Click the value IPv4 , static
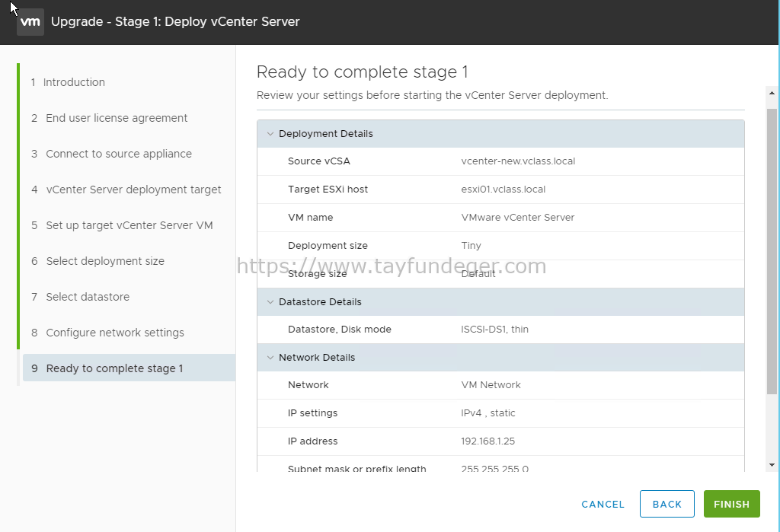 (x=488, y=413)
